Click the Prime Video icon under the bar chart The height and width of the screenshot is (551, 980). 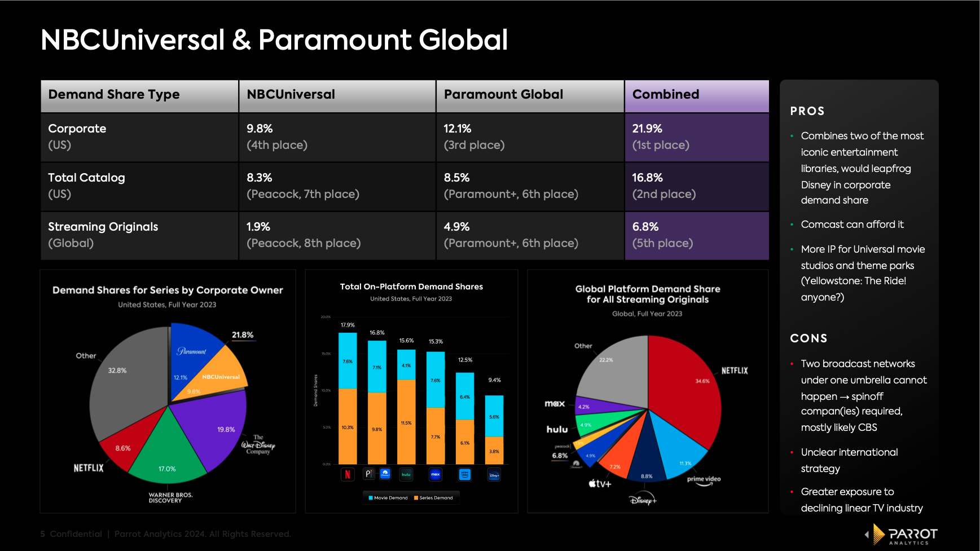click(x=464, y=474)
